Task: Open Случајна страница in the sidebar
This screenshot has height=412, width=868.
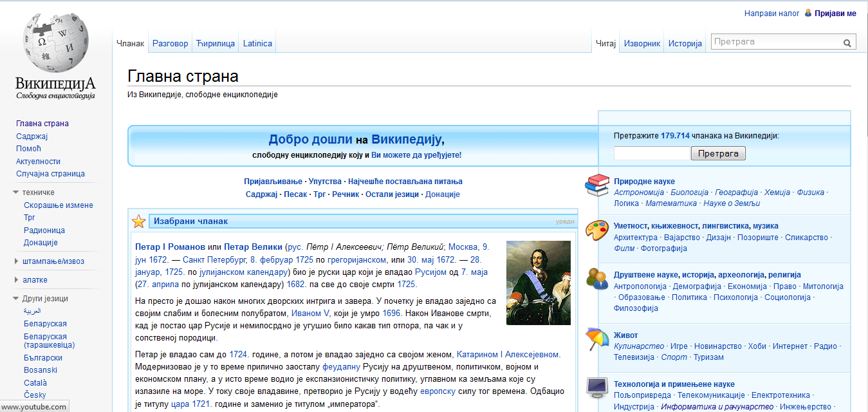Action: [50, 174]
